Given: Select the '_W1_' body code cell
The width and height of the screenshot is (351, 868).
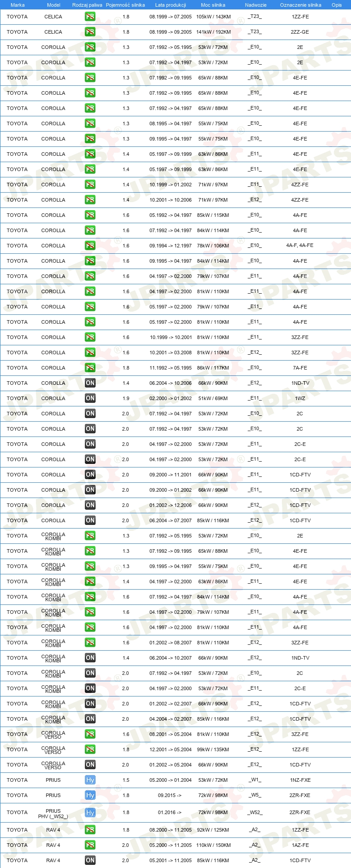Looking at the screenshot, I should pos(255,780).
